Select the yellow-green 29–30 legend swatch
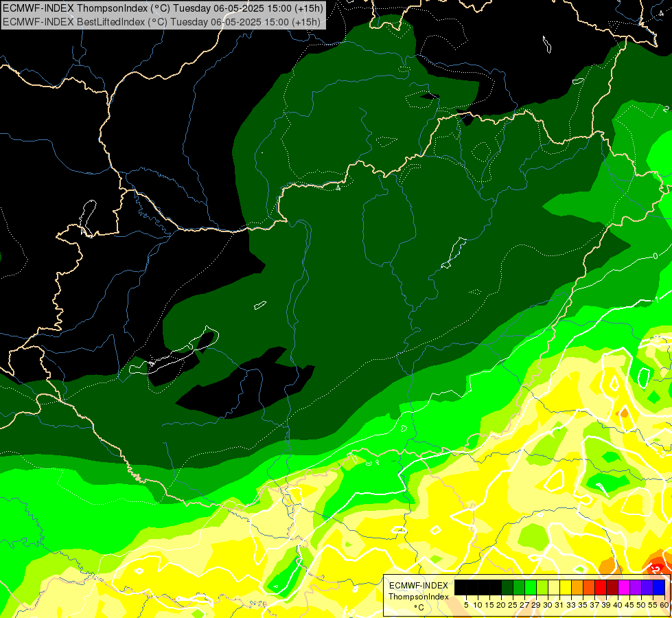This screenshot has height=618, width=672. [x=542, y=587]
